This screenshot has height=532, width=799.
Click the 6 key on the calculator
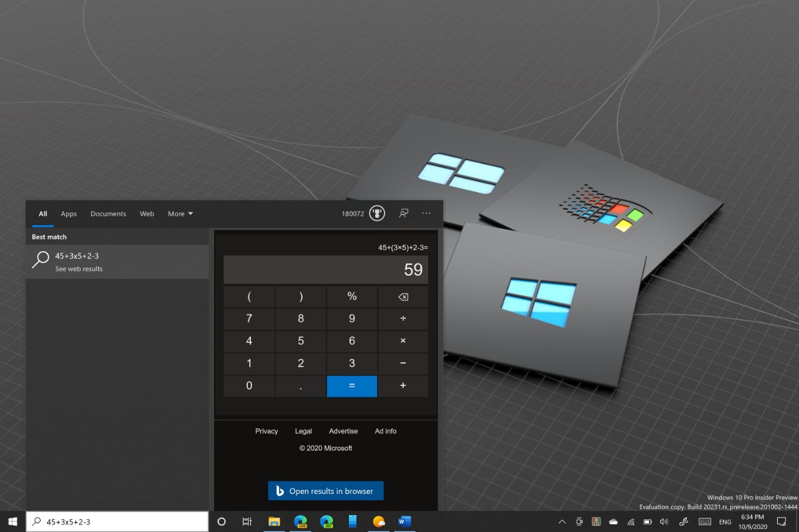tap(352, 341)
